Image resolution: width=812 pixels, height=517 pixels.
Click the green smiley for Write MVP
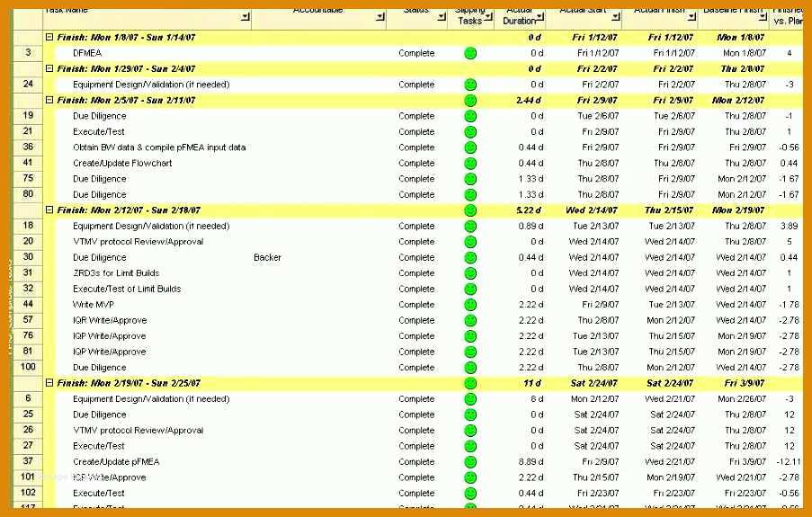(x=470, y=305)
